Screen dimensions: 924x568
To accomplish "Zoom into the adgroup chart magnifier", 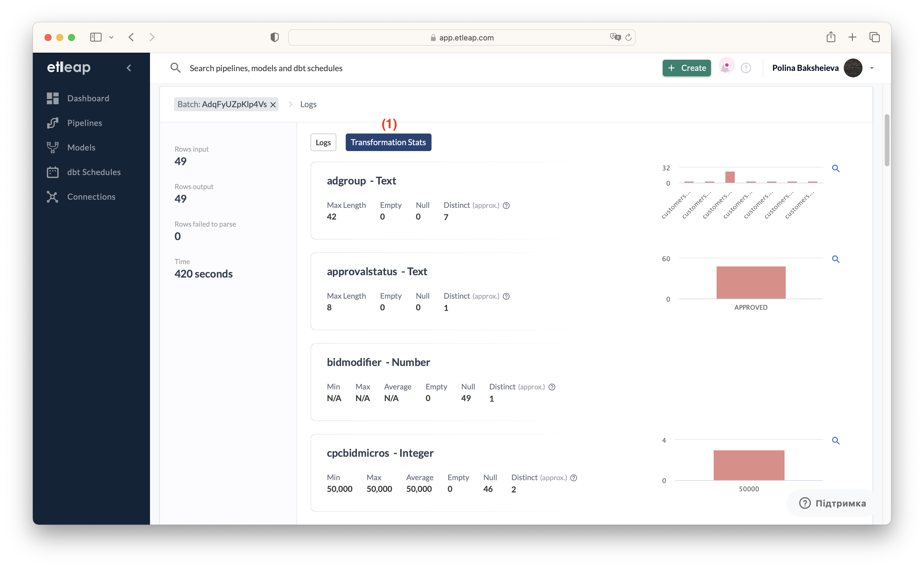I will pyautogui.click(x=836, y=169).
